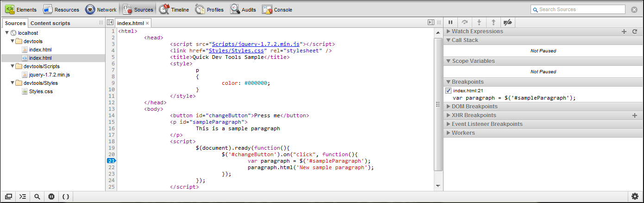Click line number 20 in gutter

112,154
